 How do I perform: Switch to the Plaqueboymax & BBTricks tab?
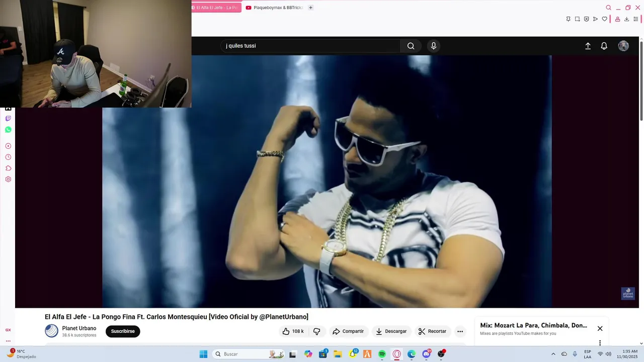[274, 8]
